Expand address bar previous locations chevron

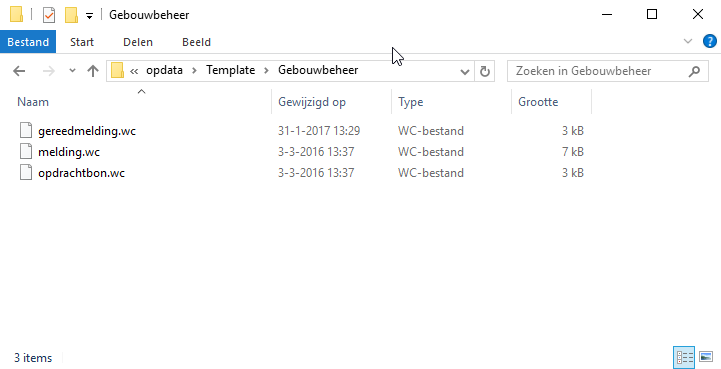pyautogui.click(x=464, y=71)
